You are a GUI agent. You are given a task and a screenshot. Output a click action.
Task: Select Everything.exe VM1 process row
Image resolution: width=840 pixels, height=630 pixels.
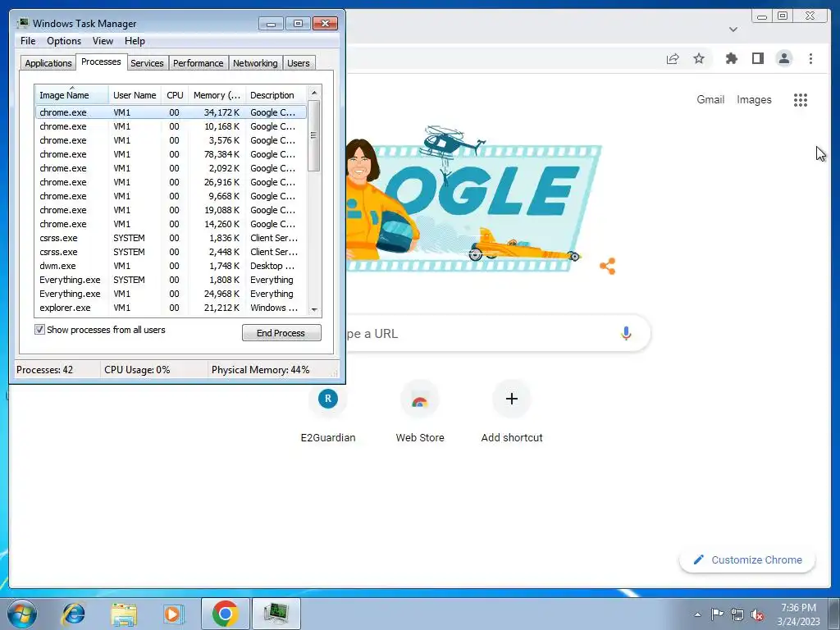171,294
